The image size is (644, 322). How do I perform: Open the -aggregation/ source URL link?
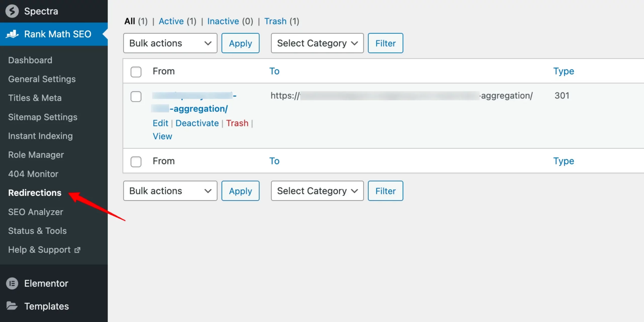point(199,109)
